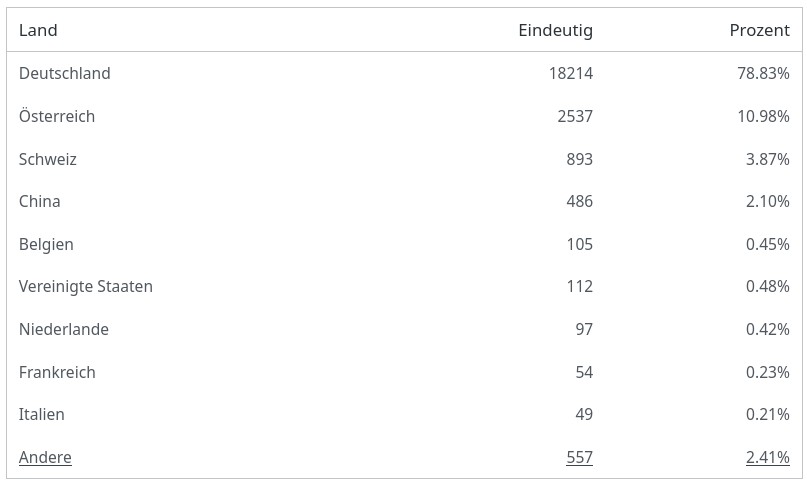Screen dimensions: 807x485
Task: Click the China country cell
Action: [40, 201]
